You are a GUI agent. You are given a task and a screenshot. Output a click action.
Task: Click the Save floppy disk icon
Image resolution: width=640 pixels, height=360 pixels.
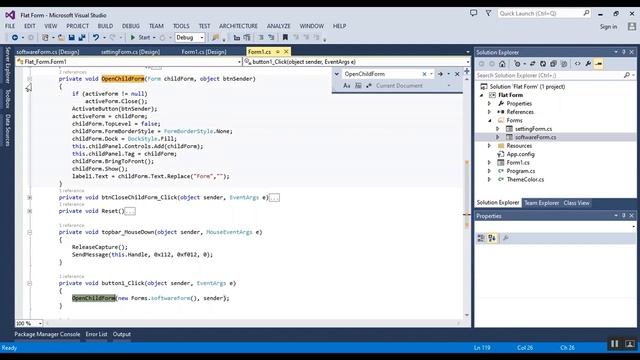71,38
